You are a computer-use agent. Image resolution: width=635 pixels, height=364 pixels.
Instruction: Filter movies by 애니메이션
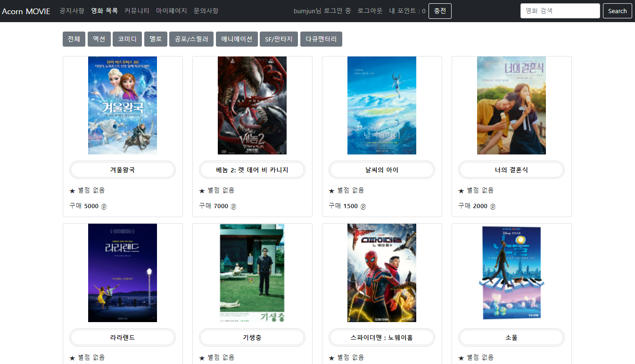click(x=237, y=39)
